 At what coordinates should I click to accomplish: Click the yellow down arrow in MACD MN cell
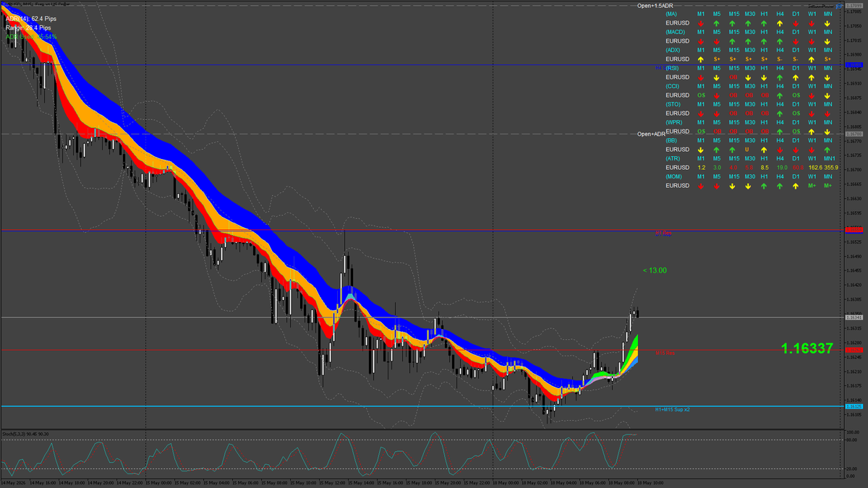(x=828, y=41)
